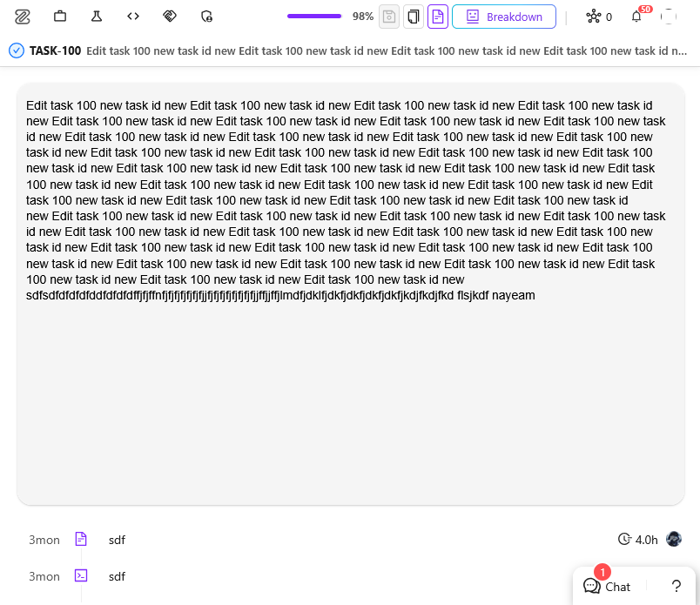Click the question mark help button

click(676, 586)
